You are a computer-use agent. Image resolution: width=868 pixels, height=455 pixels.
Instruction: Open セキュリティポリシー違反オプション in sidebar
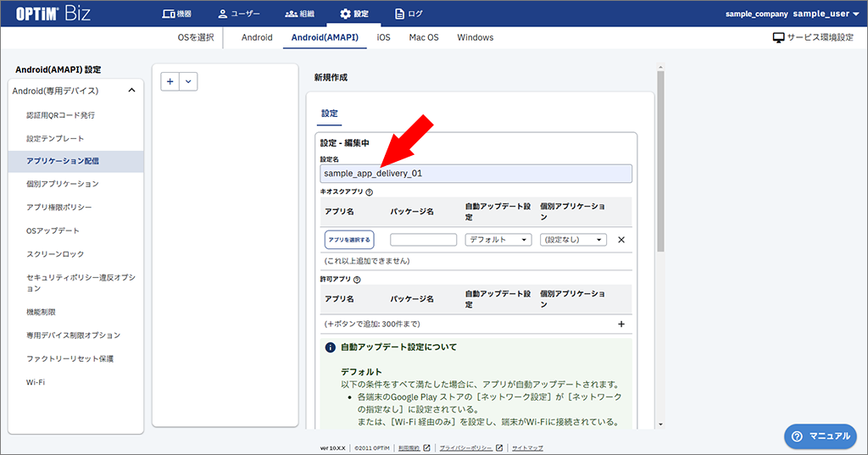(x=81, y=283)
